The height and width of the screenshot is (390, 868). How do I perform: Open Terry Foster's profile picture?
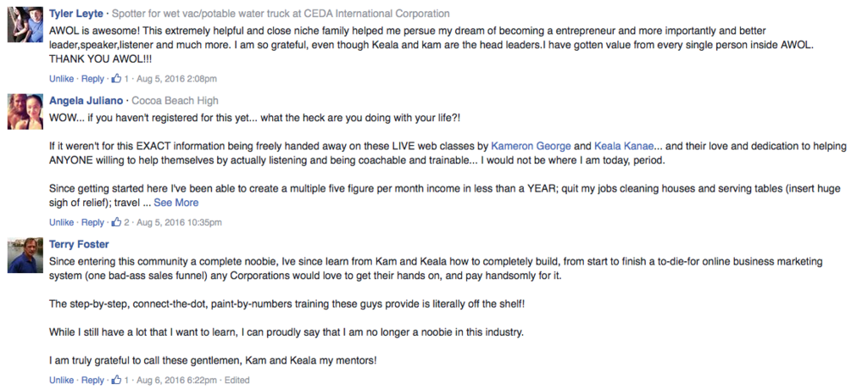[x=25, y=255]
